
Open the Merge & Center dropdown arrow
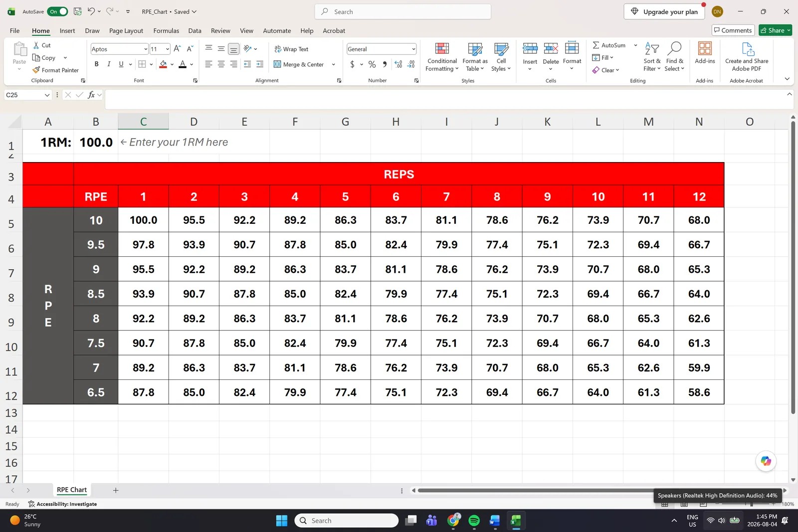333,64
